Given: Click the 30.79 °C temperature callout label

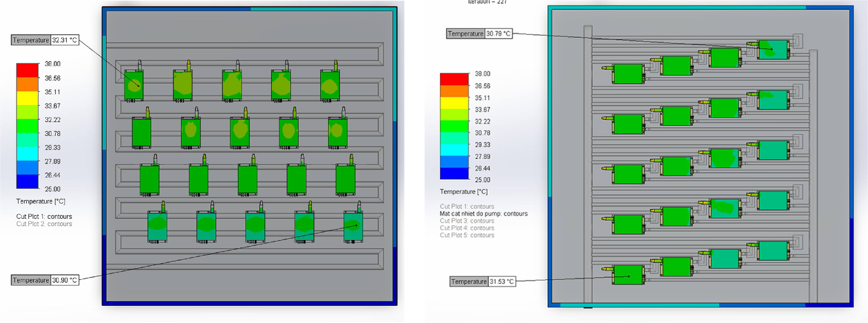Looking at the screenshot, I should tap(480, 34).
